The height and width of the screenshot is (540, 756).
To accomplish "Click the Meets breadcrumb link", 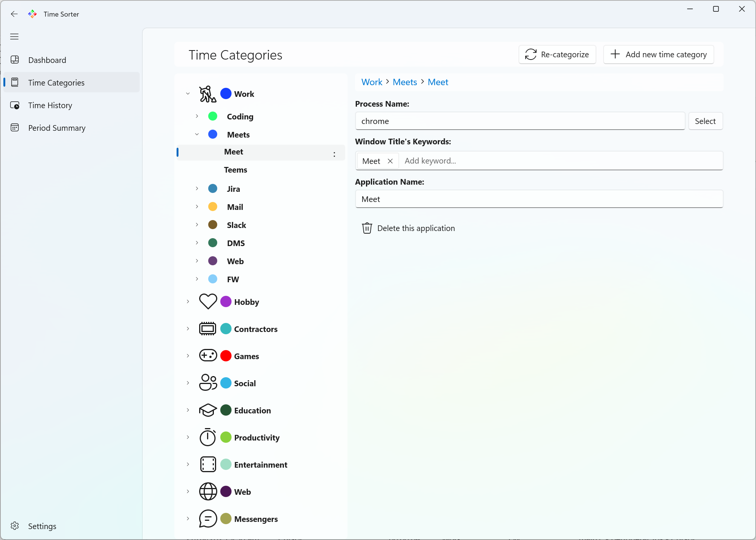I will [405, 82].
